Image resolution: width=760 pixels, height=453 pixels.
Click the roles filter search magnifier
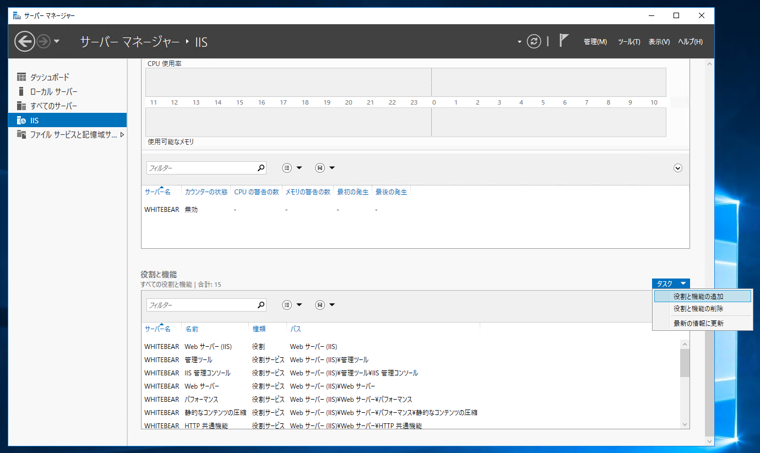(261, 305)
